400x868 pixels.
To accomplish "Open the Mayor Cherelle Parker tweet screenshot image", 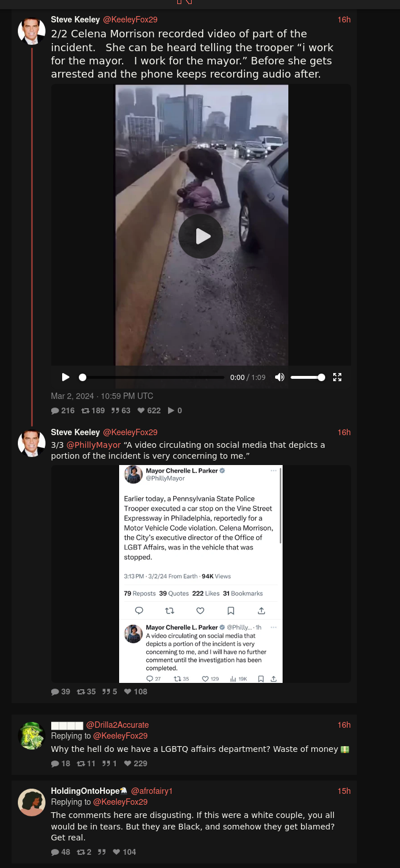I will (201, 574).
